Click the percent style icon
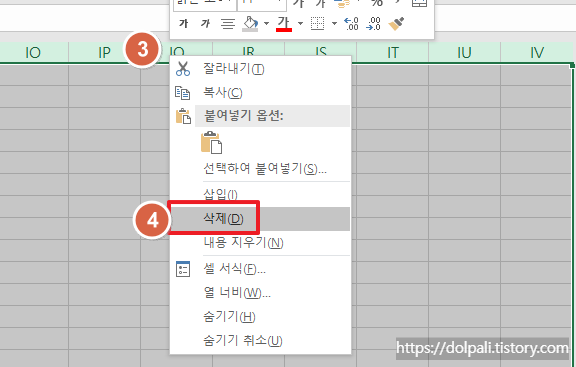The width and height of the screenshot is (576, 367). click(x=377, y=3)
